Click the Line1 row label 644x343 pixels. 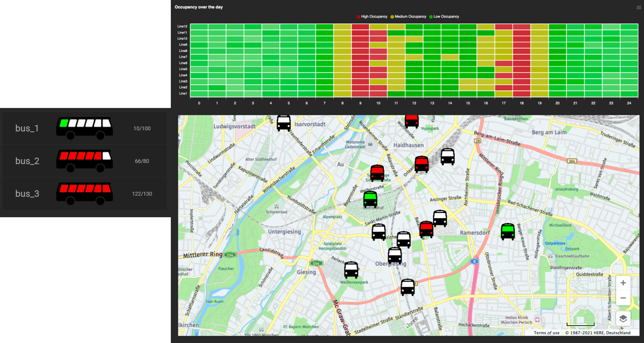[183, 94]
